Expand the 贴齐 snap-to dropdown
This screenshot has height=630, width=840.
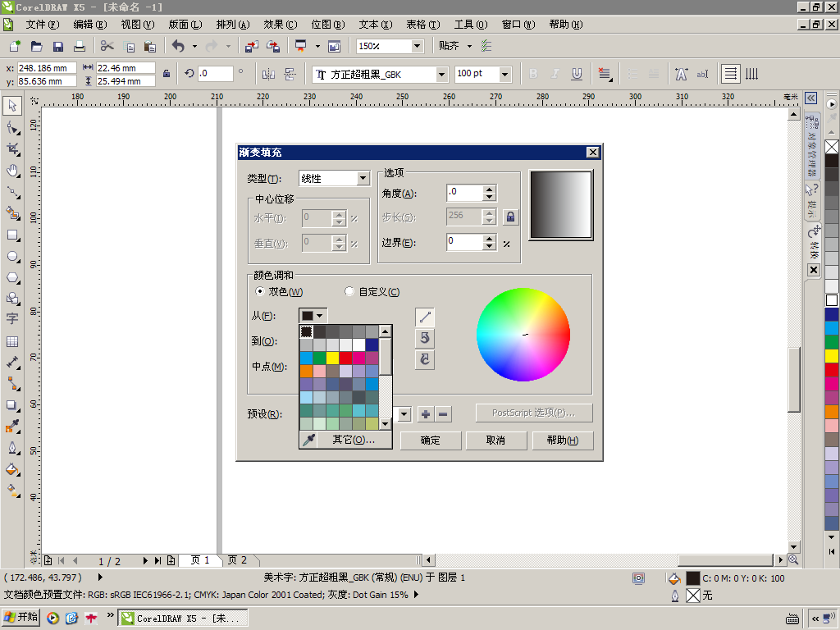coord(469,46)
